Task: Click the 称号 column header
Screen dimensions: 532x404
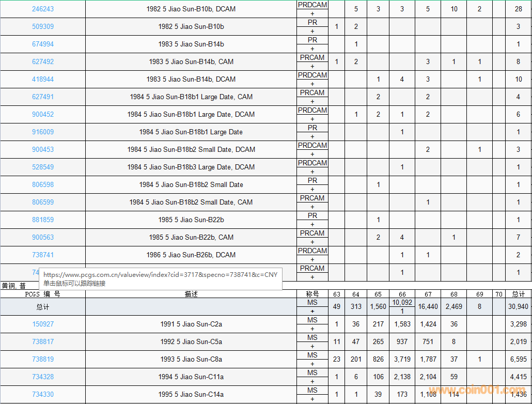Action: pos(312,294)
